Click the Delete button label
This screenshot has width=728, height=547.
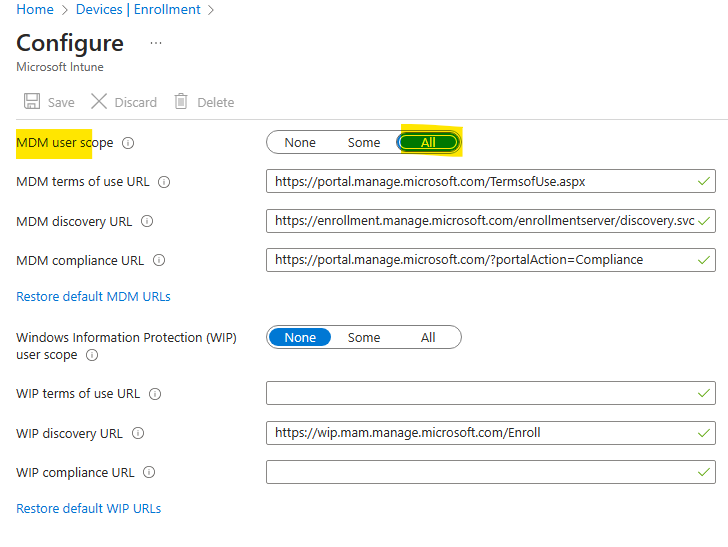215,102
